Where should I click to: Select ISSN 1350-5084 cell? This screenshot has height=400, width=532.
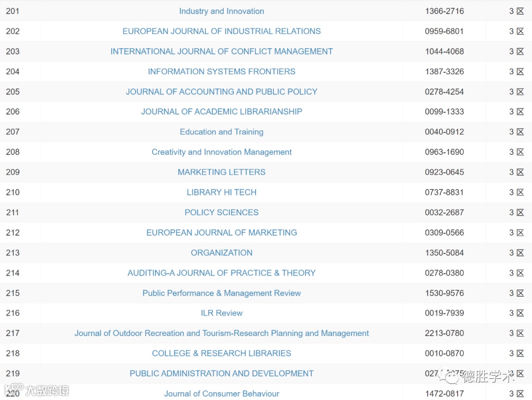coord(444,252)
